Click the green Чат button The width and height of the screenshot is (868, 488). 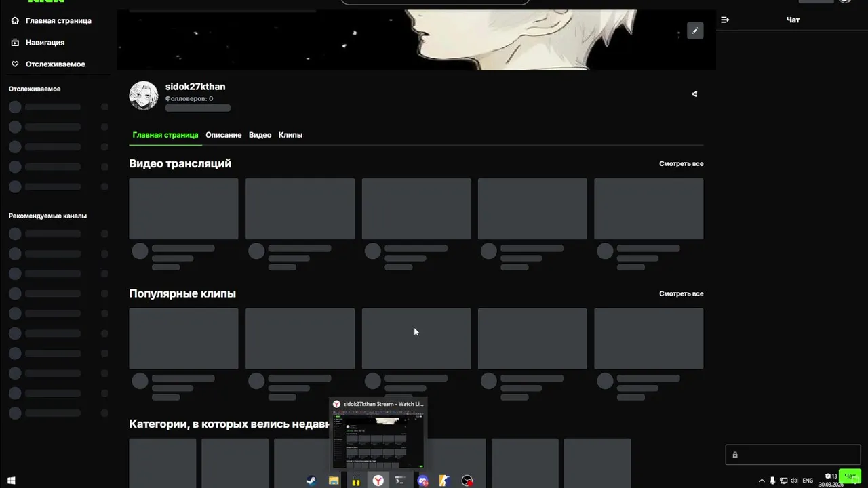850,476
